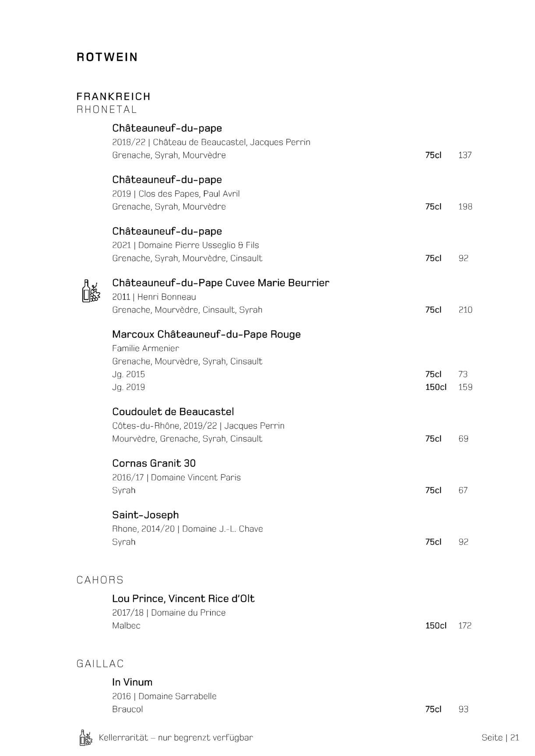
Task: Click the CAHORS region label
Action: pyautogui.click(x=100, y=580)
